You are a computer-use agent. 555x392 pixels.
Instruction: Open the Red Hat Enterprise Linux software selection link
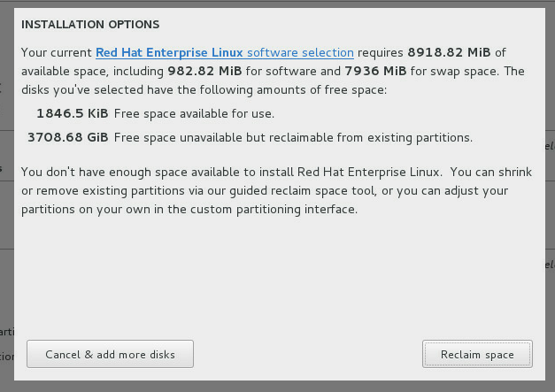[225, 53]
